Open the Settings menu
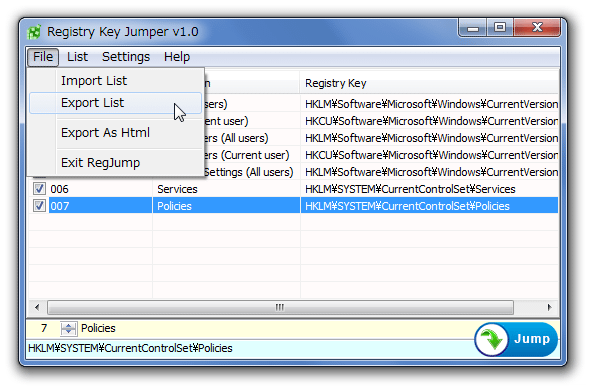Image resolution: width=590 pixels, height=389 pixels. 126,57
